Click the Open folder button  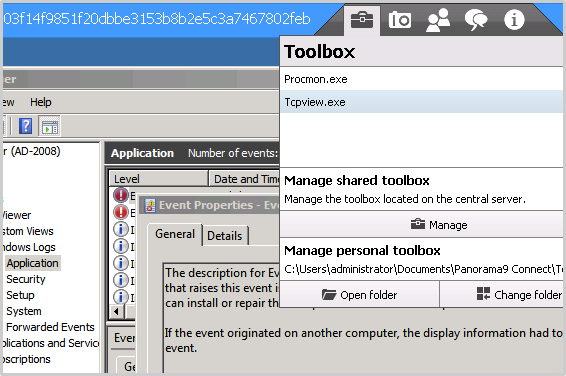(360, 295)
